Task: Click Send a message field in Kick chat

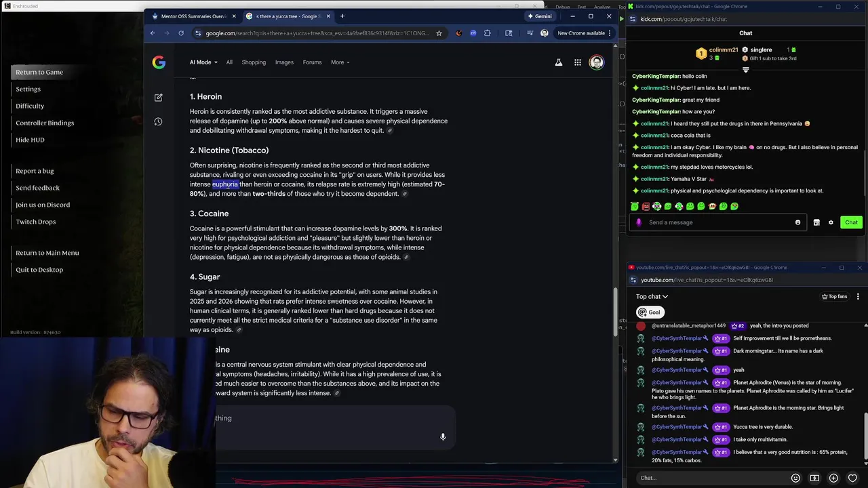Action: click(x=719, y=222)
